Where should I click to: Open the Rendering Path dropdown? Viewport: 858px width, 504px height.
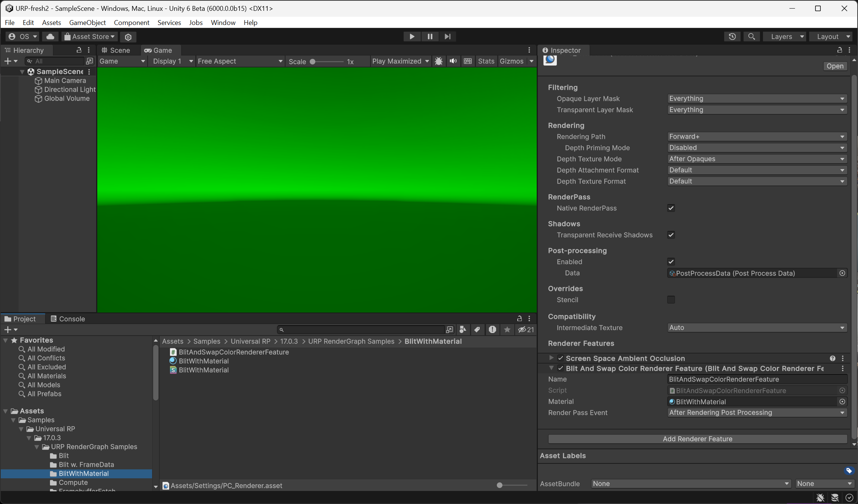coord(757,136)
